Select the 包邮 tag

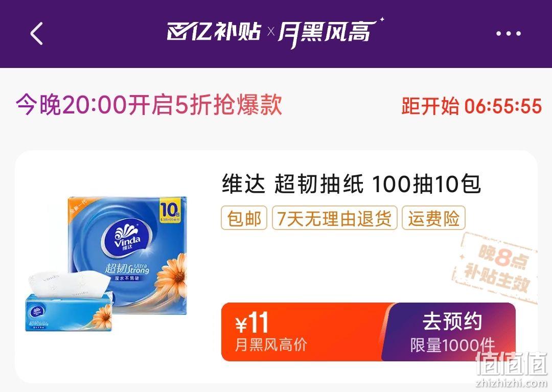point(244,218)
